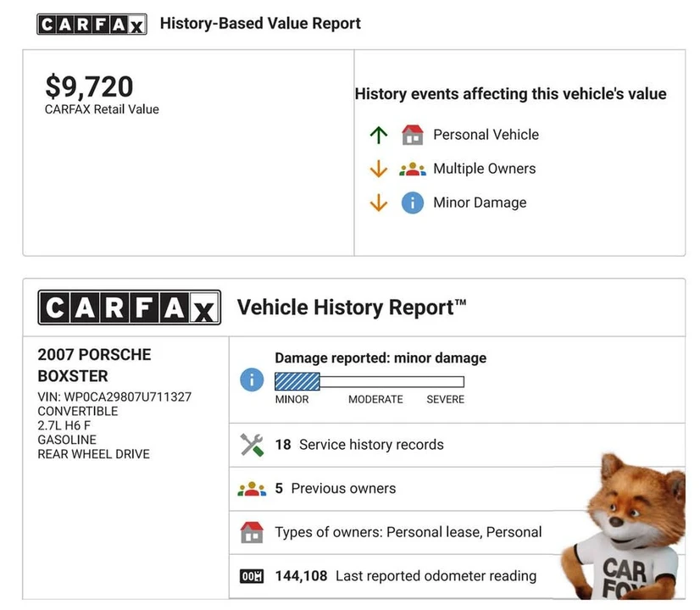Click Types of owners: Personal lease, Personal
The image size is (700, 610).
pyautogui.click(x=408, y=532)
